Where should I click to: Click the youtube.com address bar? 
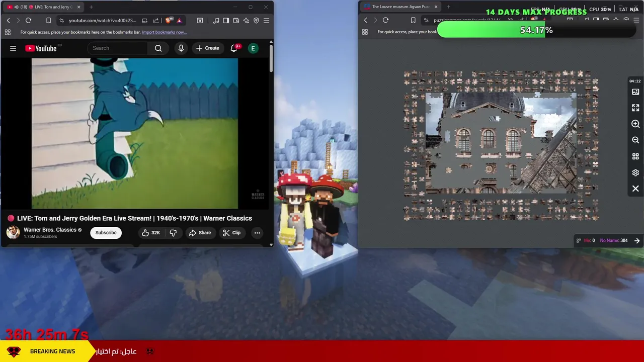coord(102,21)
